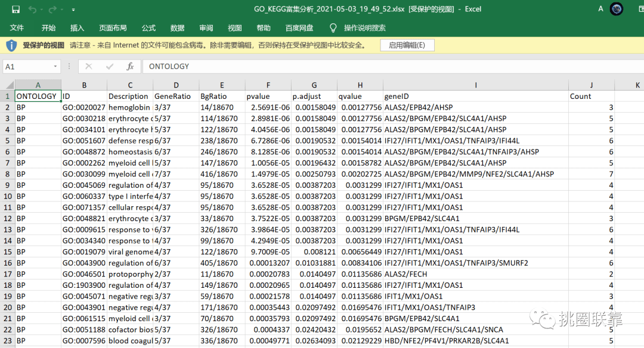Click cell 416/18670
Viewport: 644px width, 348px height.
pos(222,174)
